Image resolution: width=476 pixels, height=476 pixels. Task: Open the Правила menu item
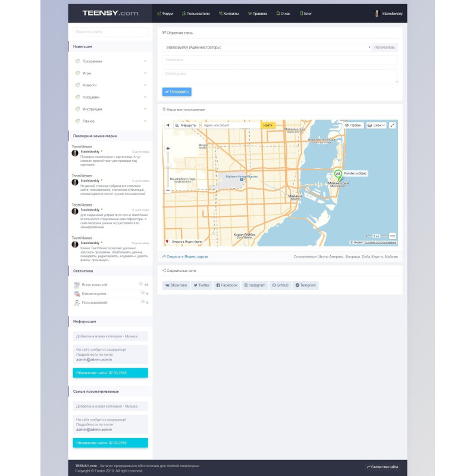click(x=258, y=13)
